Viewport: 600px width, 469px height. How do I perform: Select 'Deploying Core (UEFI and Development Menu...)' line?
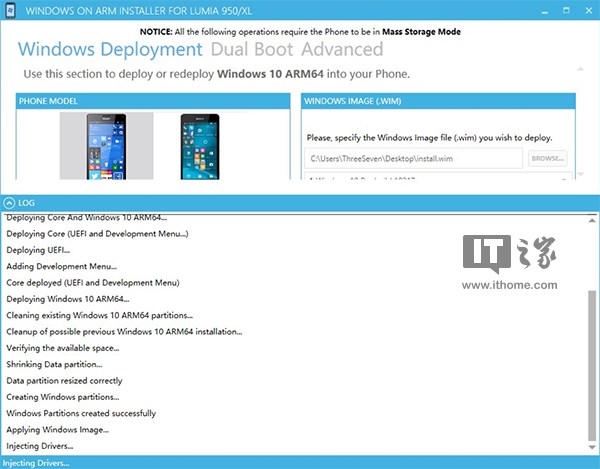[98, 234]
